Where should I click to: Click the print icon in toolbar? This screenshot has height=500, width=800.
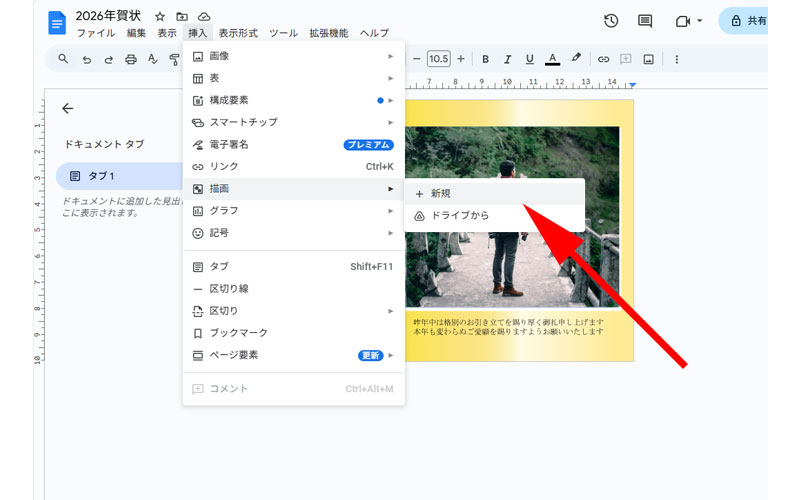point(131,59)
